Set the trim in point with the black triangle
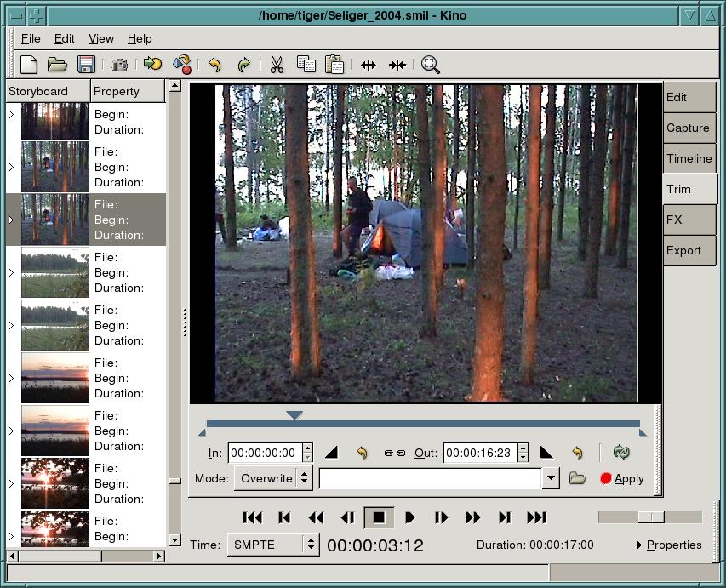The width and height of the screenshot is (726, 588). 331,452
